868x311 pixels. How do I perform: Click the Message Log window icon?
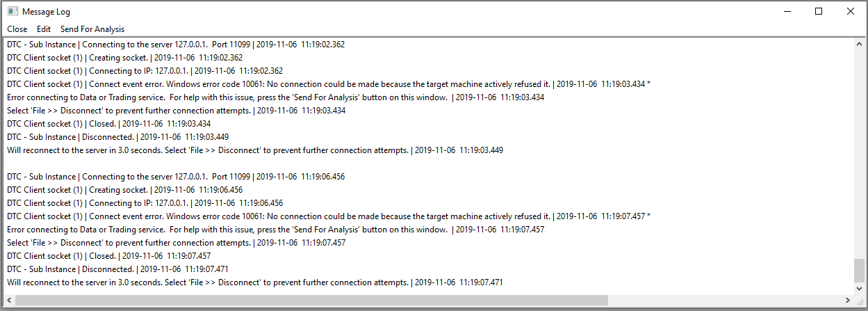point(13,11)
